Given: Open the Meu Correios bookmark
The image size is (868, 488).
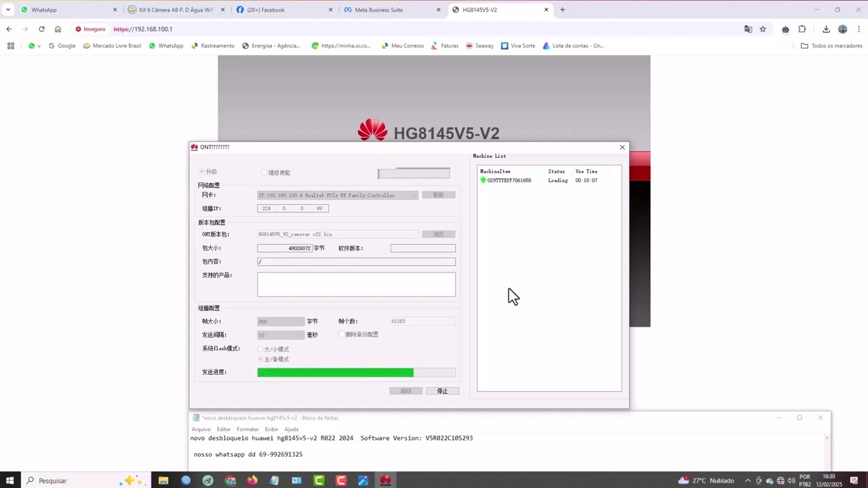Looking at the screenshot, I should [x=402, y=46].
